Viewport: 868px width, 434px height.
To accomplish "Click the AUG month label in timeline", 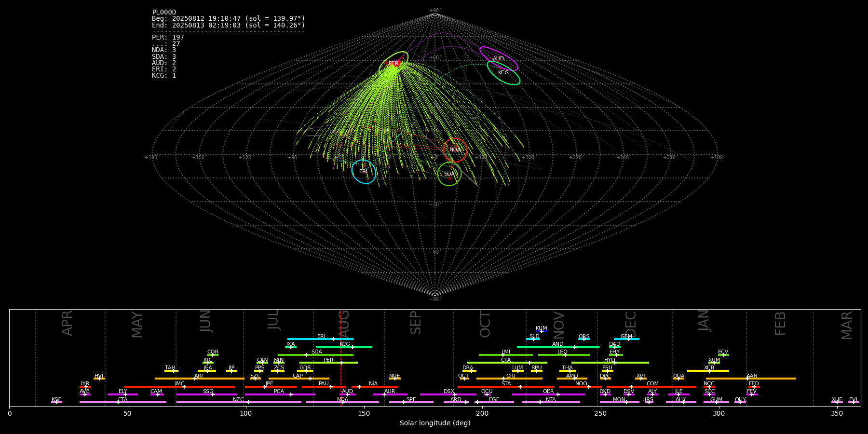I will [344, 324].
